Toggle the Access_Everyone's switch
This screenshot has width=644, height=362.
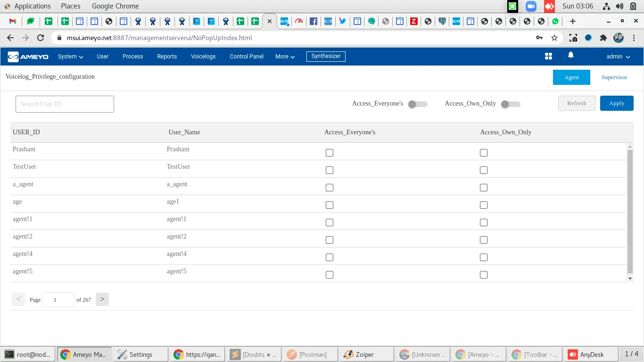pos(418,104)
